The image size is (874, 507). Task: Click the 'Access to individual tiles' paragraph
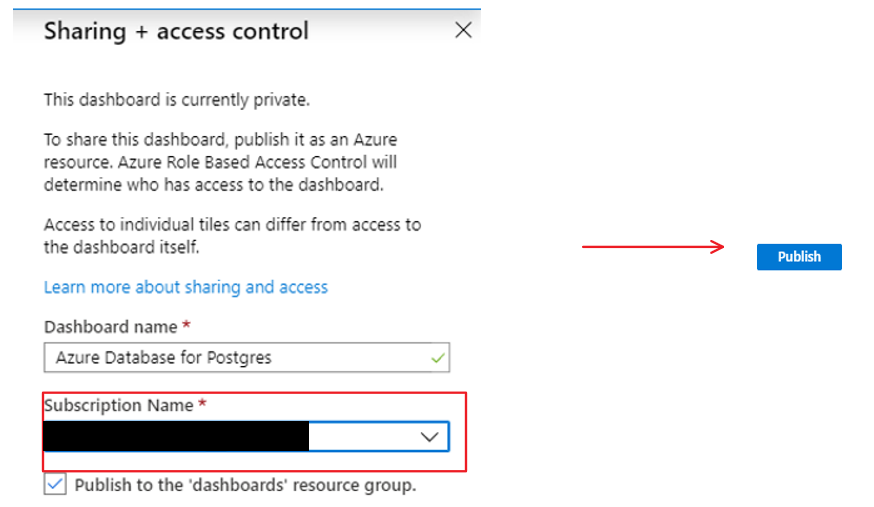coord(232,235)
